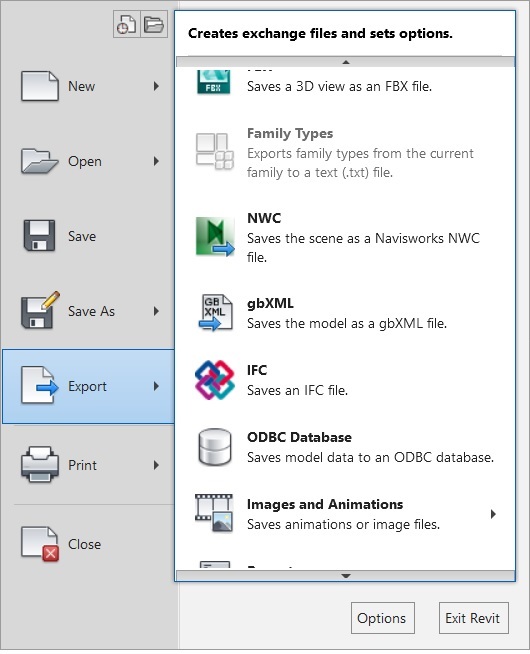Click the Print printer icon
This screenshot has height=654, width=530.
pyautogui.click(x=40, y=464)
